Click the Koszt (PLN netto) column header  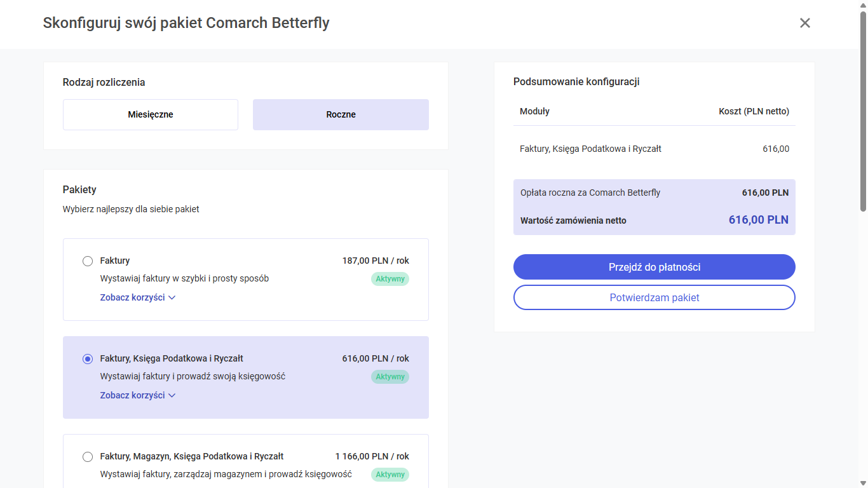pyautogui.click(x=754, y=111)
